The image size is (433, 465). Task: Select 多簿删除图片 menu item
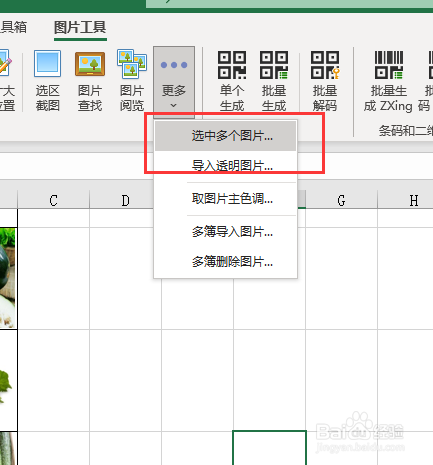point(225,262)
